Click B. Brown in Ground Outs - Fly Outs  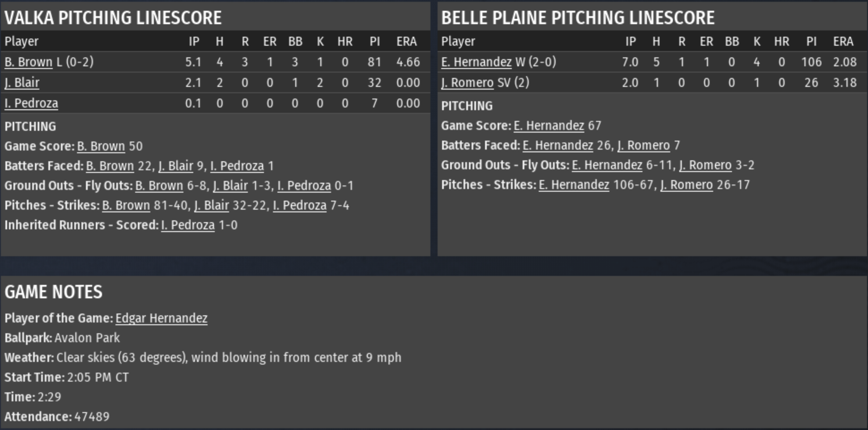pyautogui.click(x=159, y=185)
